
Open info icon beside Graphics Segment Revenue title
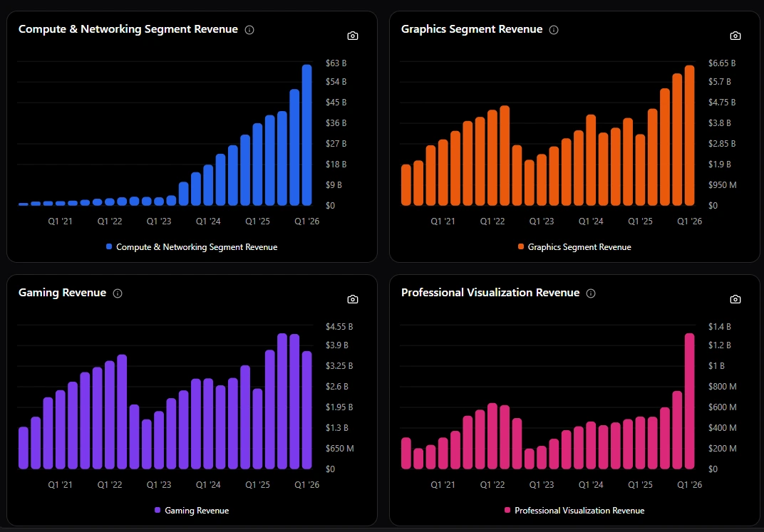click(554, 30)
